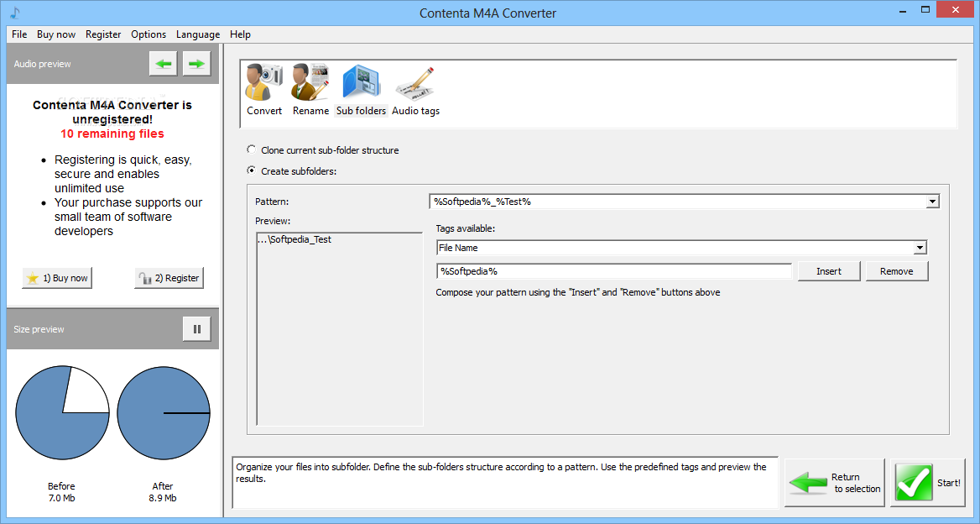Click the Start! button

(927, 483)
